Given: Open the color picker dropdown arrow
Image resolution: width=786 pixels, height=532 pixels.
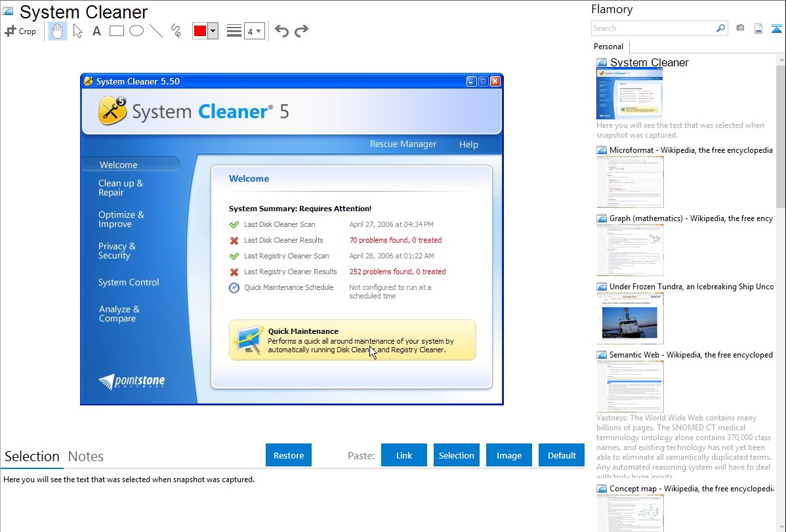Looking at the screenshot, I should click(213, 31).
